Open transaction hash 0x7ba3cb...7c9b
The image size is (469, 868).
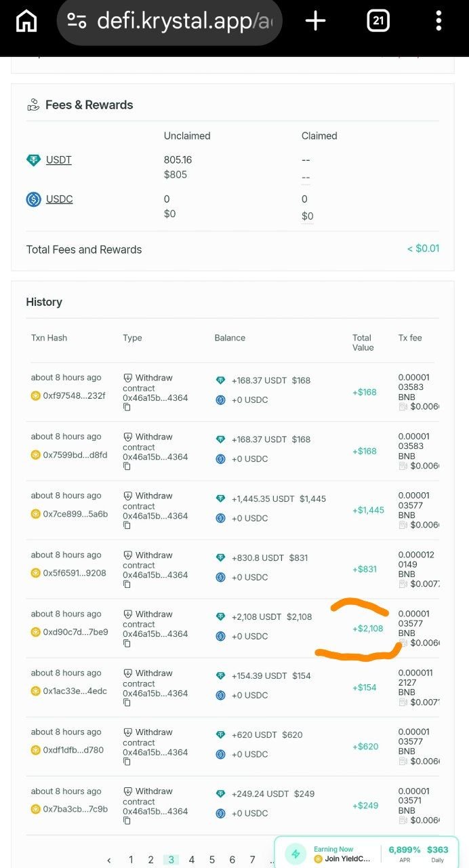[x=75, y=809]
